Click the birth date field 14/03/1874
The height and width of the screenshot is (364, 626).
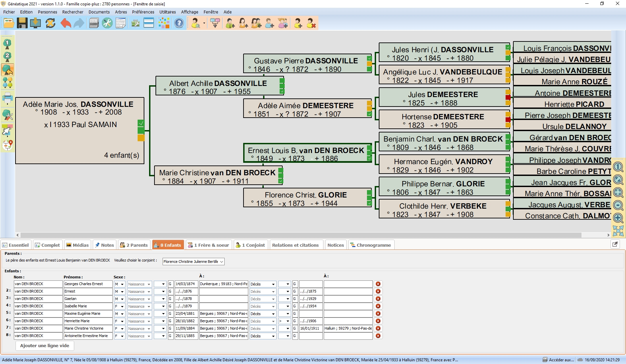click(x=186, y=284)
